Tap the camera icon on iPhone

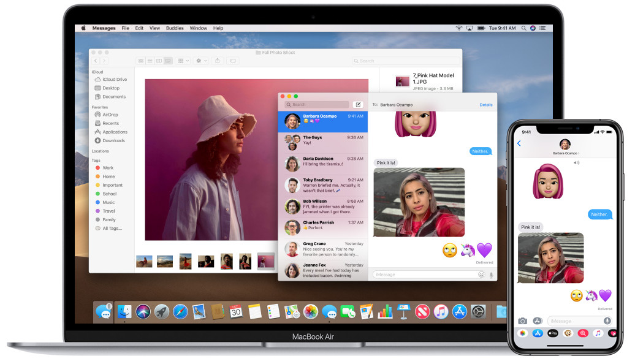point(522,320)
